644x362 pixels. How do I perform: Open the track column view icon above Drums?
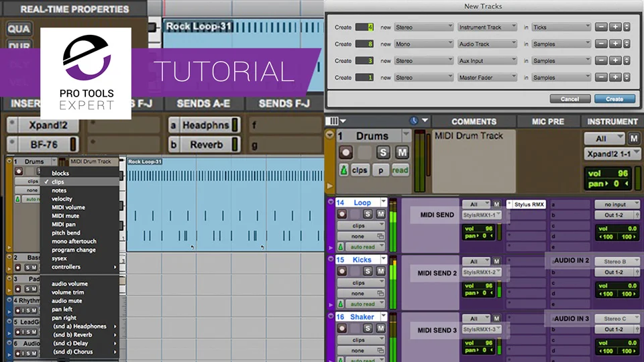pos(336,121)
